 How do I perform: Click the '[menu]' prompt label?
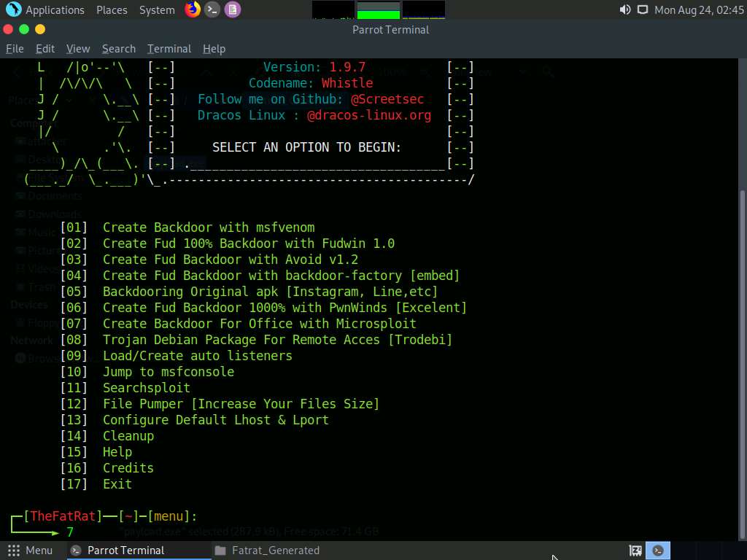169,516
